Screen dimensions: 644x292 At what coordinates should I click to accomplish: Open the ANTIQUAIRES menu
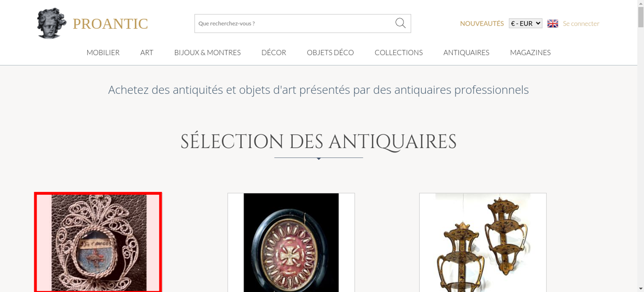click(466, 52)
